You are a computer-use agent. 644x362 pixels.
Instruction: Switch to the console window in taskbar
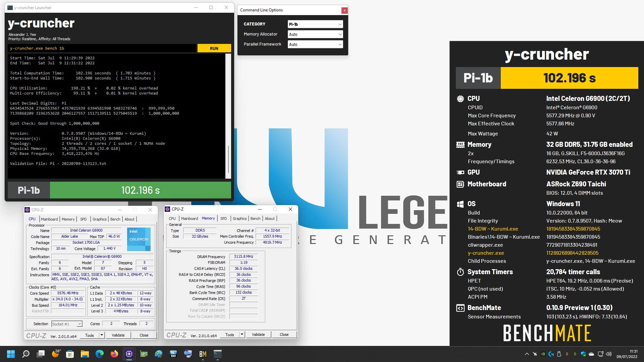pos(218,354)
